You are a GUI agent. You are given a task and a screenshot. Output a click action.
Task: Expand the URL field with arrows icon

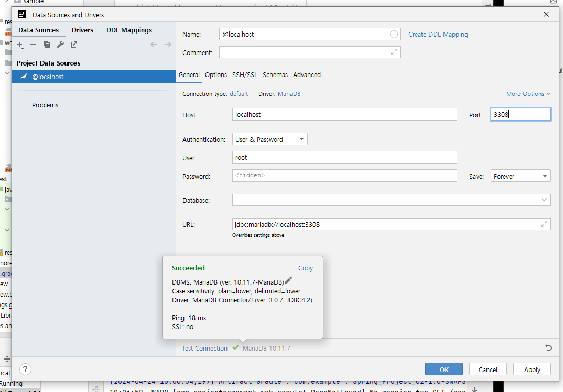click(x=544, y=224)
